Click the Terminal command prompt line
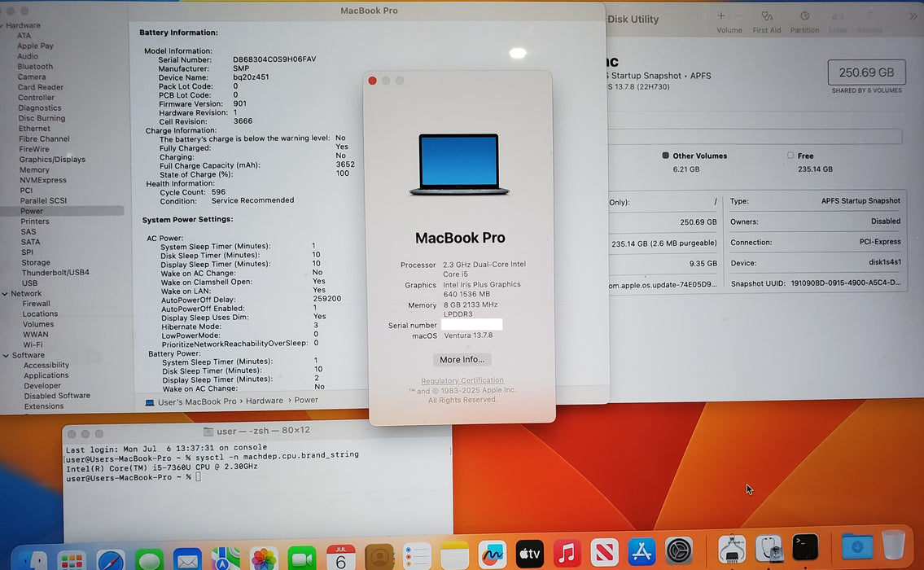The height and width of the screenshot is (570, 924). [133, 477]
